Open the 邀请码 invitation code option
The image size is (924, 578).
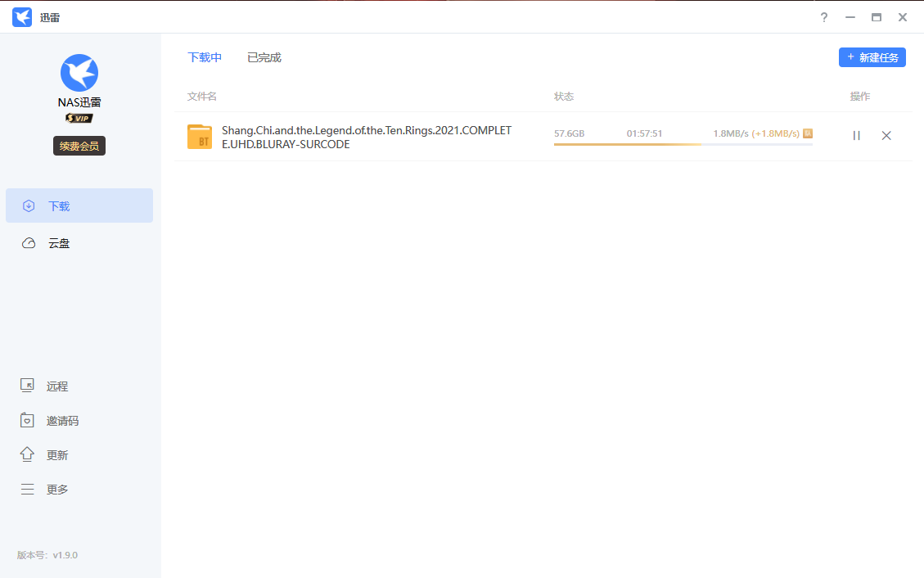[62, 421]
